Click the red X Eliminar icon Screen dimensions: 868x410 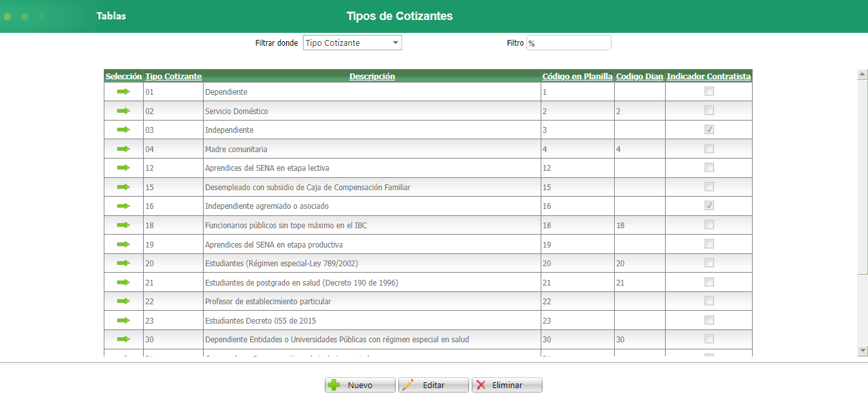click(x=481, y=385)
